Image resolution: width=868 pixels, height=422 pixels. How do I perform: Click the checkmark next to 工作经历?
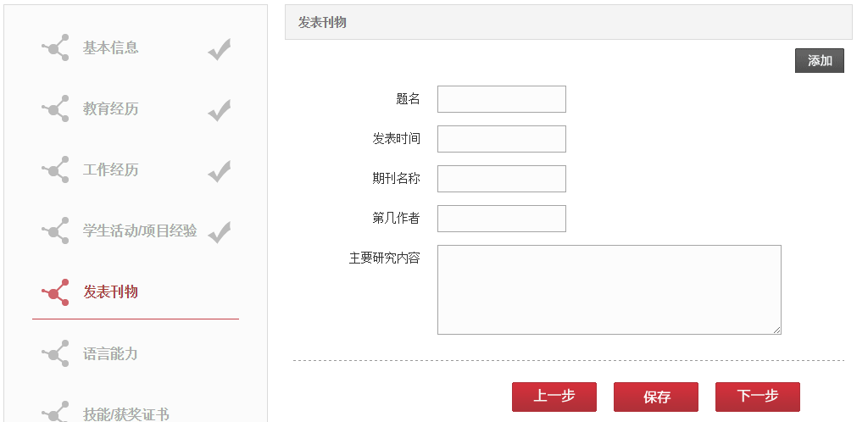coord(220,171)
